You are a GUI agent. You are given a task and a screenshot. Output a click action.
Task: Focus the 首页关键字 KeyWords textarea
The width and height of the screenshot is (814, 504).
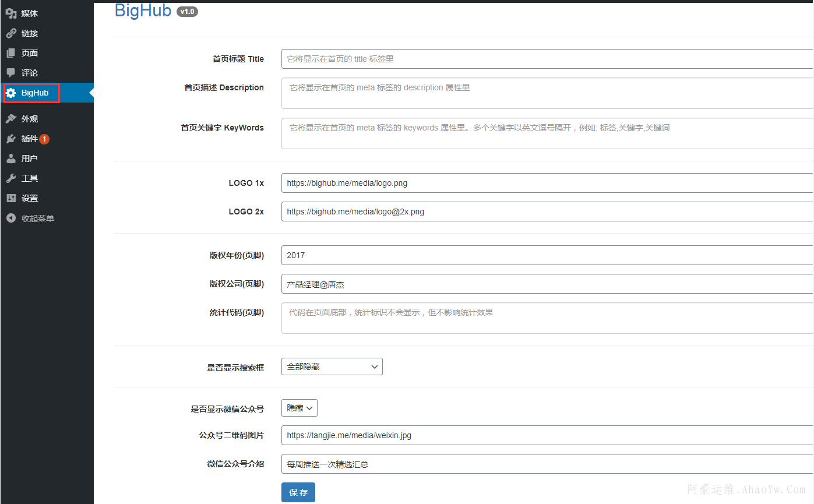click(548, 133)
